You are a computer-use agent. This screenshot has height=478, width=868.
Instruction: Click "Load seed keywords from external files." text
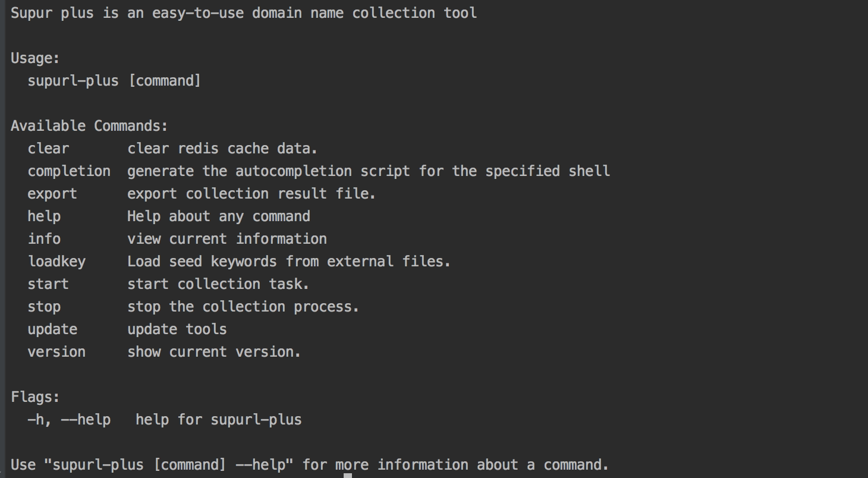[x=289, y=262]
